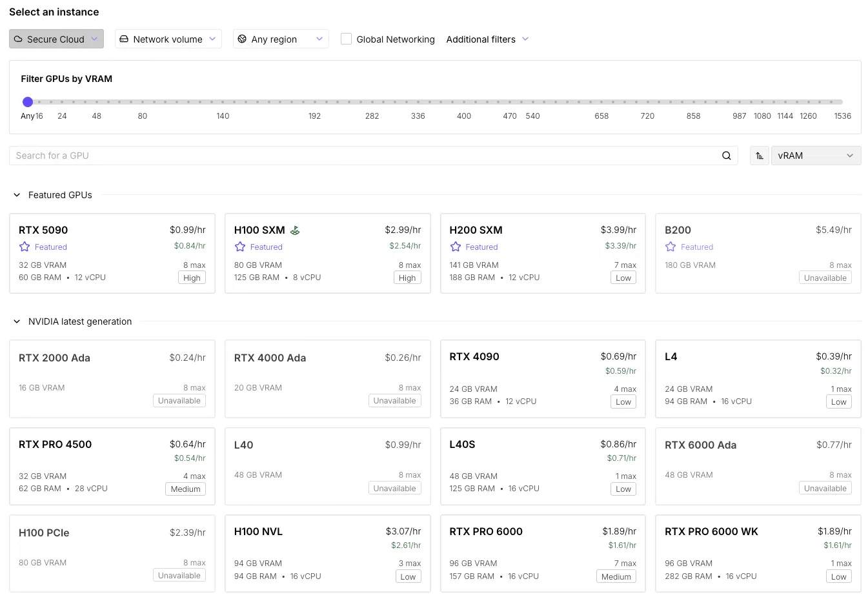Viewport: 868px width, 599px height.
Task: Expand Additional filters
Action: pos(487,39)
